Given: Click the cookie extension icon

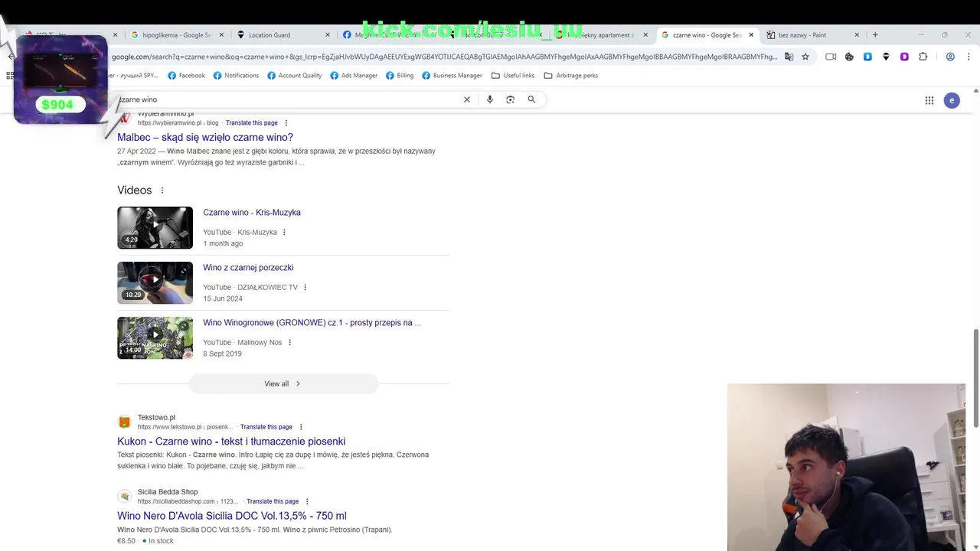Looking at the screenshot, I should click(849, 57).
